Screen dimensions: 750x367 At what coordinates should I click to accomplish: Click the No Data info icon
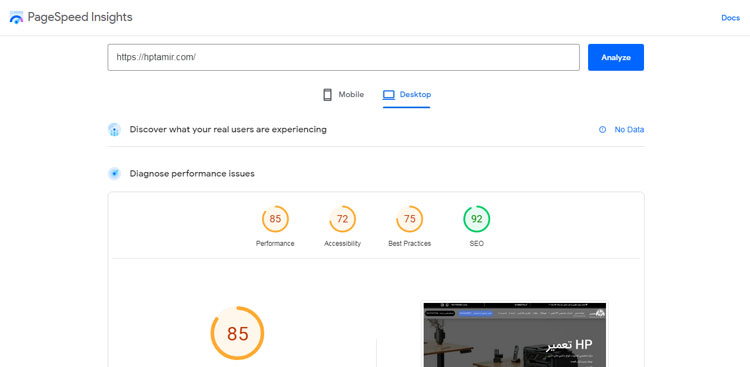[x=603, y=130]
